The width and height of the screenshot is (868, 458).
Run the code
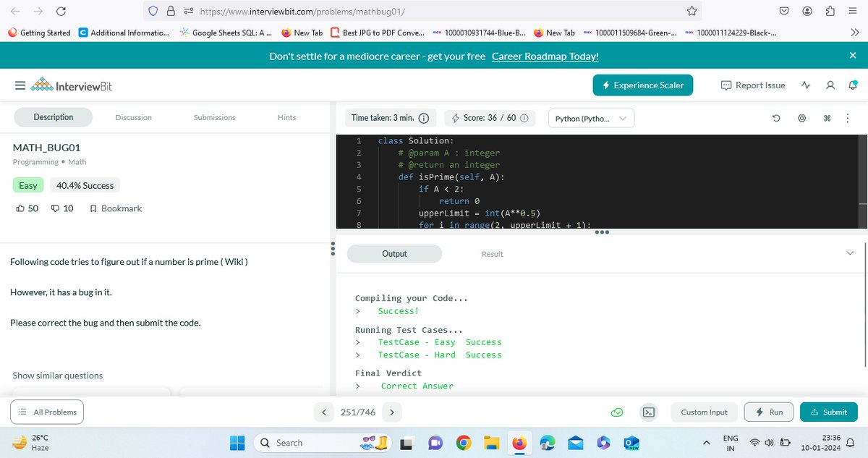tap(768, 412)
